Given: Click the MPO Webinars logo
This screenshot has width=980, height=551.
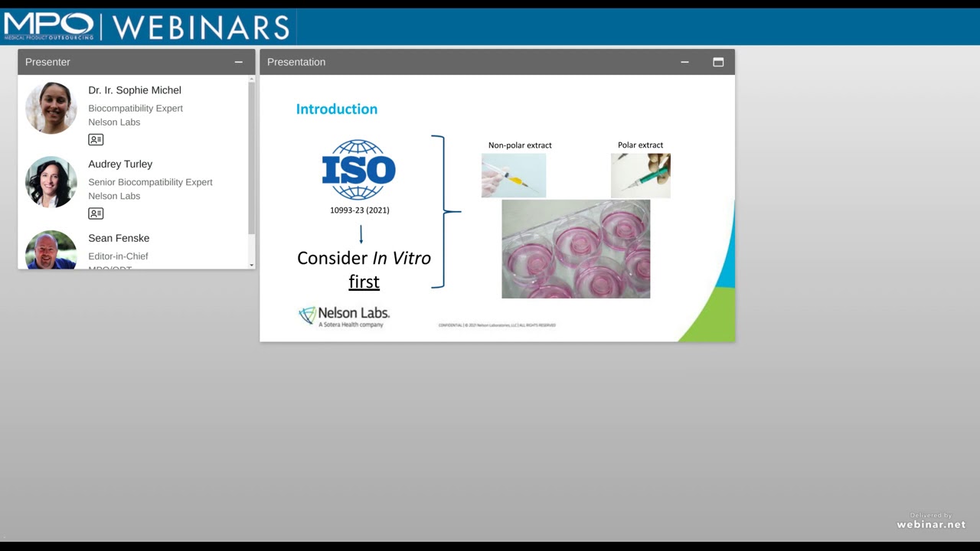Looking at the screenshot, I should [146, 27].
